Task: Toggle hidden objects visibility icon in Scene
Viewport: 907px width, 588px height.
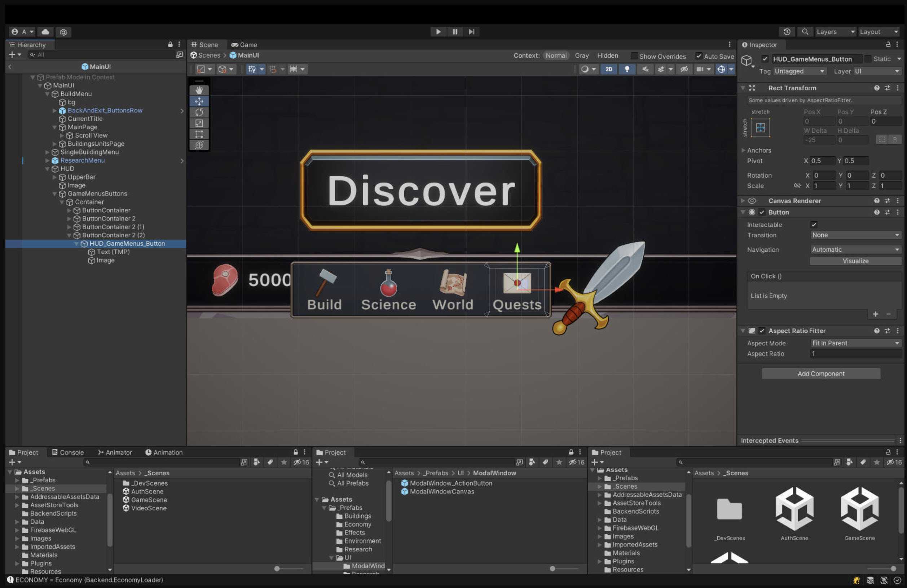Action: [x=684, y=69]
